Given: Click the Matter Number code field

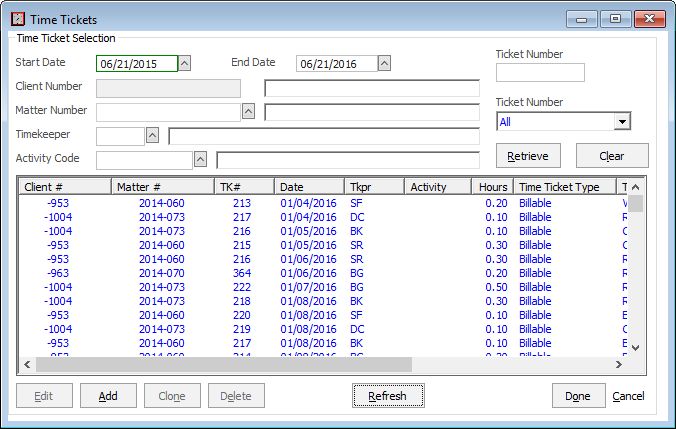Looking at the screenshot, I should tap(168, 112).
